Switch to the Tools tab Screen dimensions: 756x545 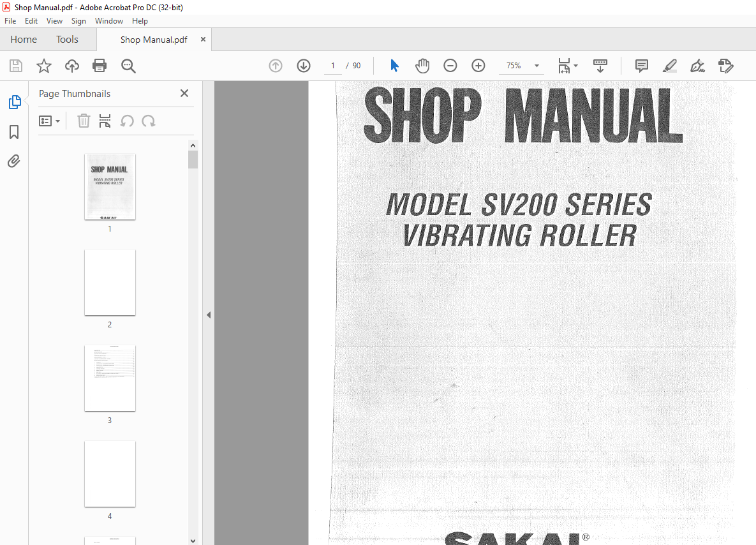pos(67,40)
